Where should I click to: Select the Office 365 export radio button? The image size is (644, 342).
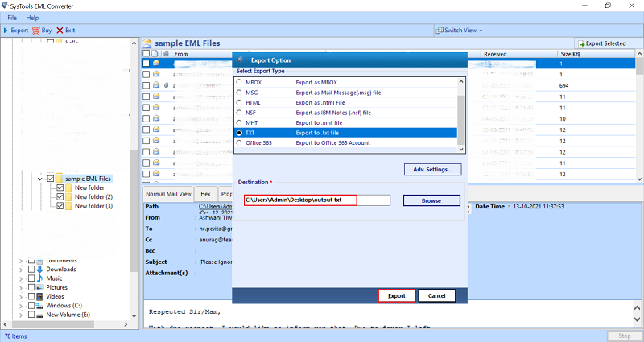(239, 142)
